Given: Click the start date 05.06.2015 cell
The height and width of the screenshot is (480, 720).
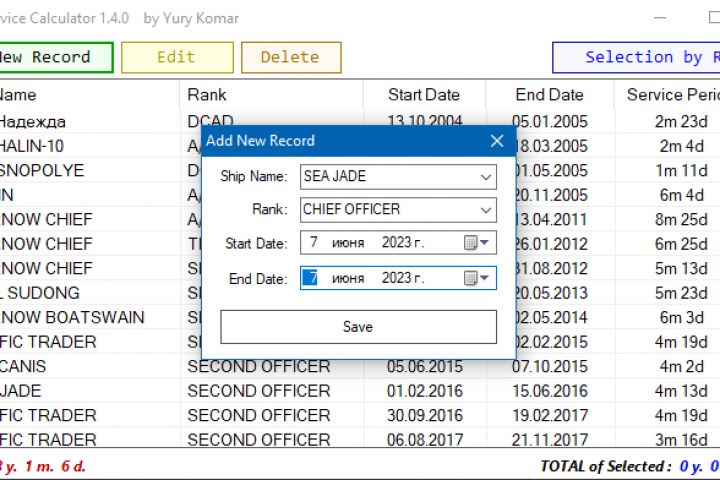Looking at the screenshot, I should click(425, 367).
